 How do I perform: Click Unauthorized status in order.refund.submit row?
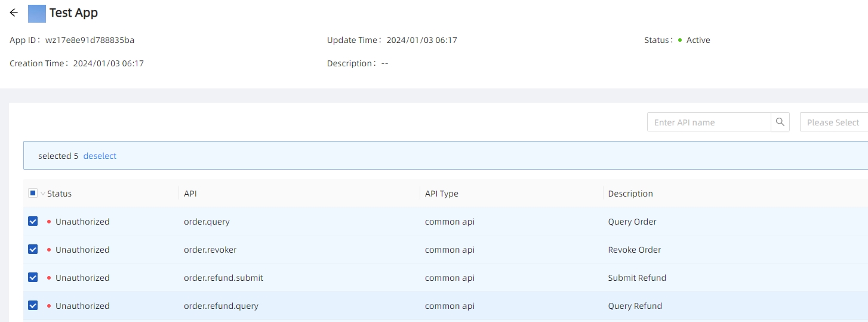[82, 278]
